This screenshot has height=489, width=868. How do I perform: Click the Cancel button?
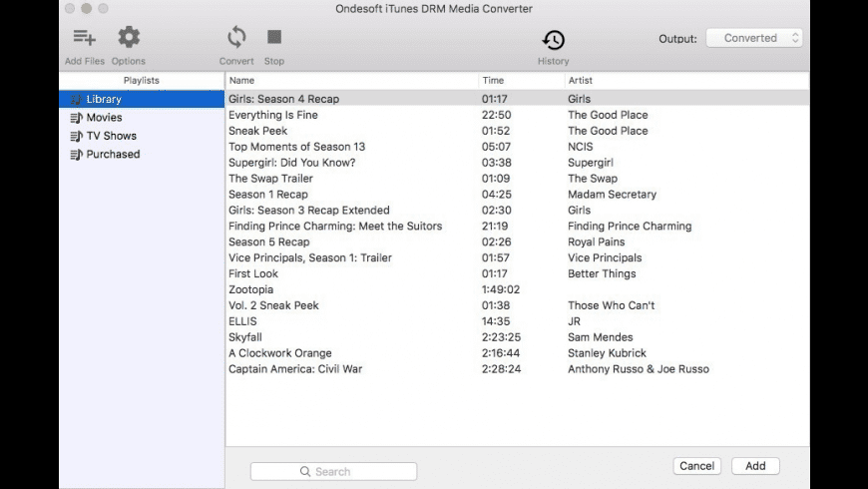pos(697,466)
